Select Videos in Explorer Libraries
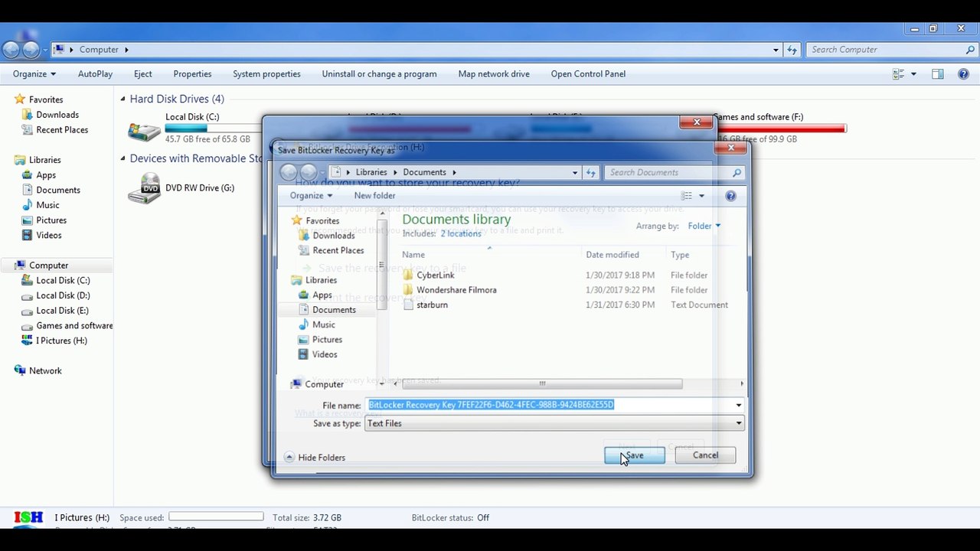Viewport: 980px width, 551px height. 49,235
